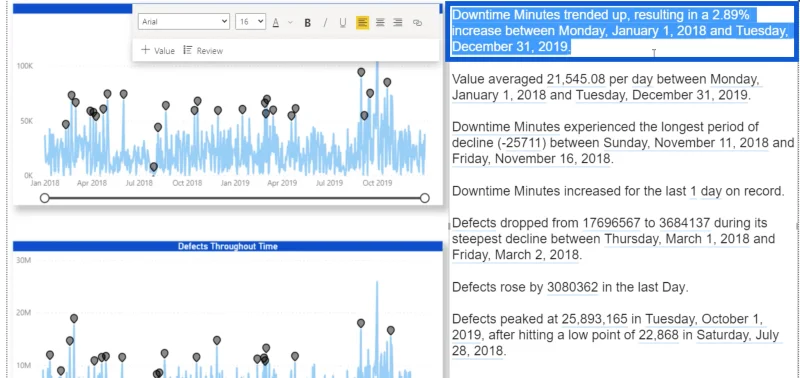Click the Oct 2018 x-axis label

[x=187, y=183]
